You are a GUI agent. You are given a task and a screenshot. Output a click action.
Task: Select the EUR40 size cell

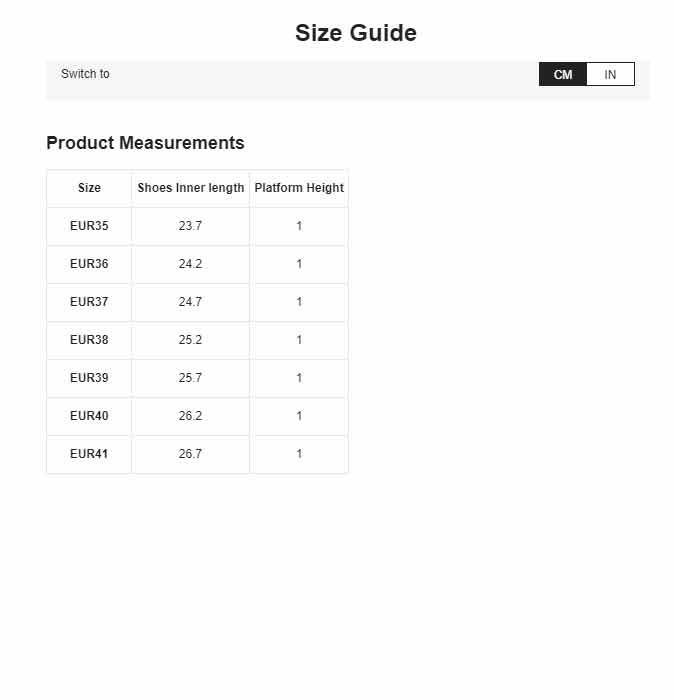point(89,416)
